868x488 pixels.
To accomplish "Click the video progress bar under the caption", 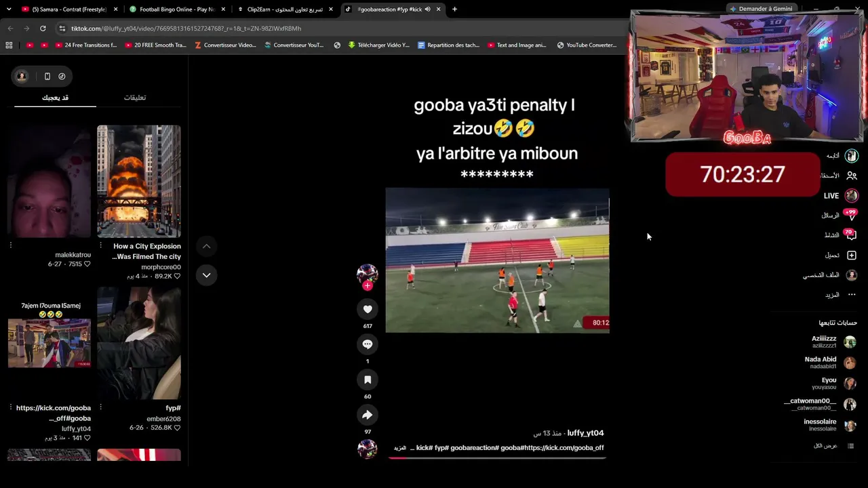I will pos(497,457).
